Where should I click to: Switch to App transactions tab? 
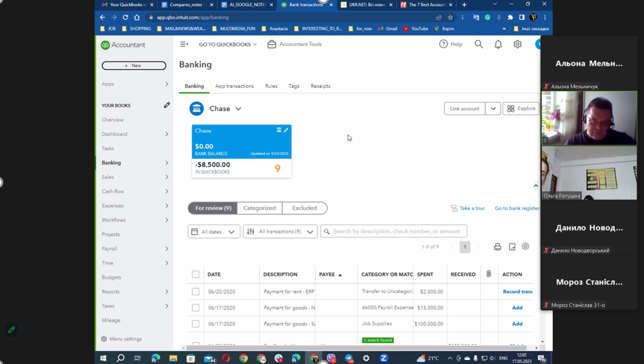[234, 86]
